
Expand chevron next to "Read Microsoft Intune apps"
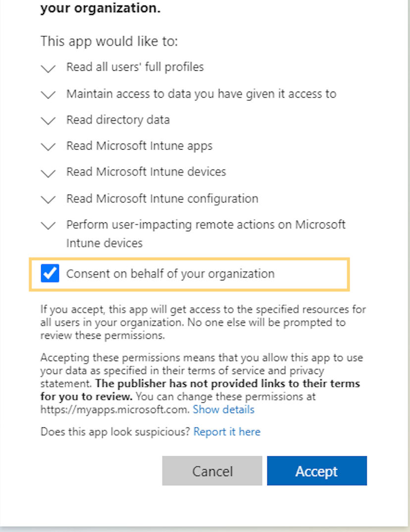[48, 147]
